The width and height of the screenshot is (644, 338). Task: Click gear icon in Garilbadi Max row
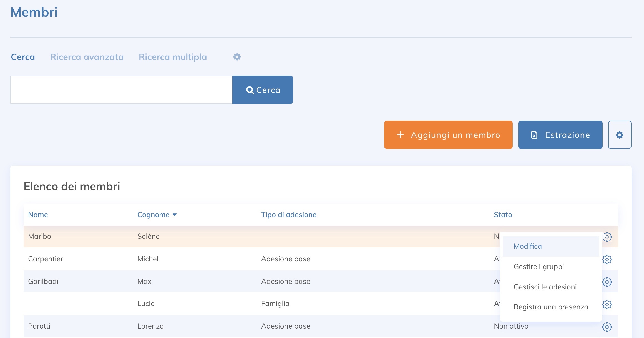pyautogui.click(x=607, y=282)
